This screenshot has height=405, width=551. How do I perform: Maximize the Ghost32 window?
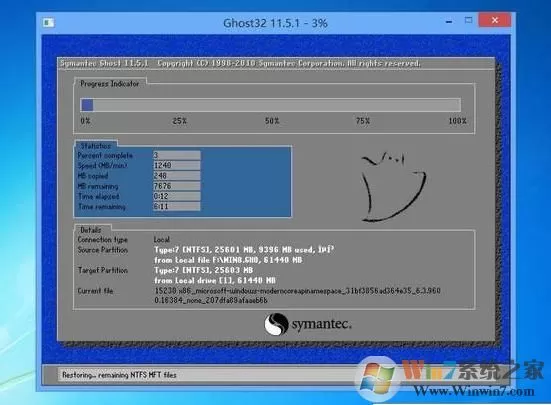pyautogui.click(x=468, y=20)
